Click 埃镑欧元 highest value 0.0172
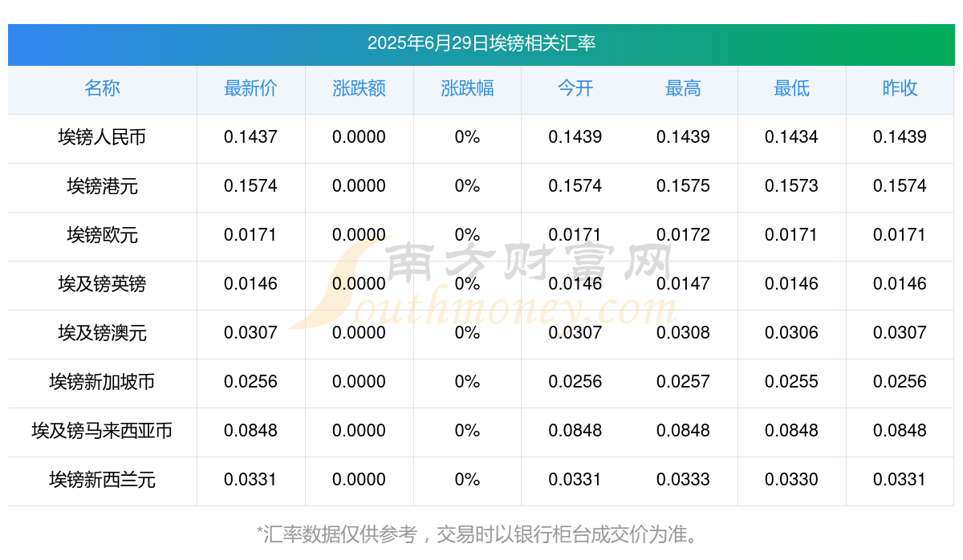This screenshot has width=963, height=560. (683, 235)
